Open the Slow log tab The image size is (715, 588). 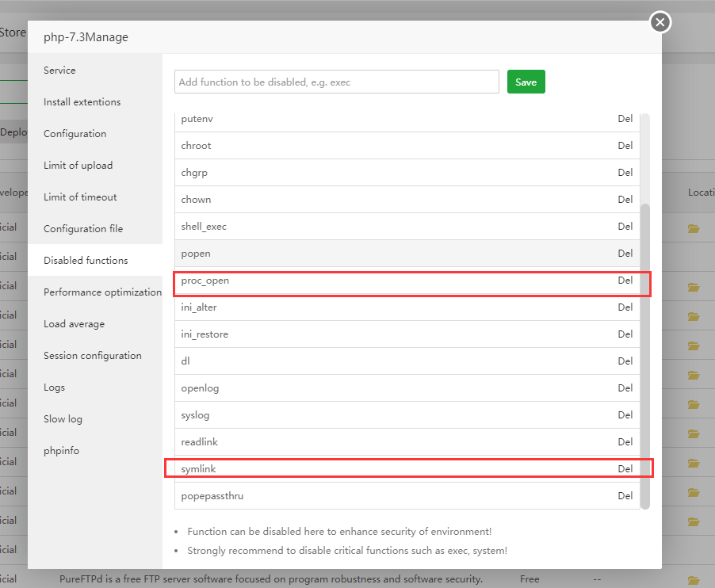click(x=63, y=419)
